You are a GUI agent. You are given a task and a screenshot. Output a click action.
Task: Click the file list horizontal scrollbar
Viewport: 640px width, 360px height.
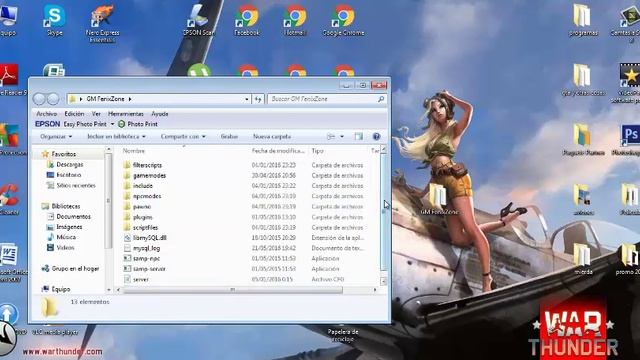(233, 290)
